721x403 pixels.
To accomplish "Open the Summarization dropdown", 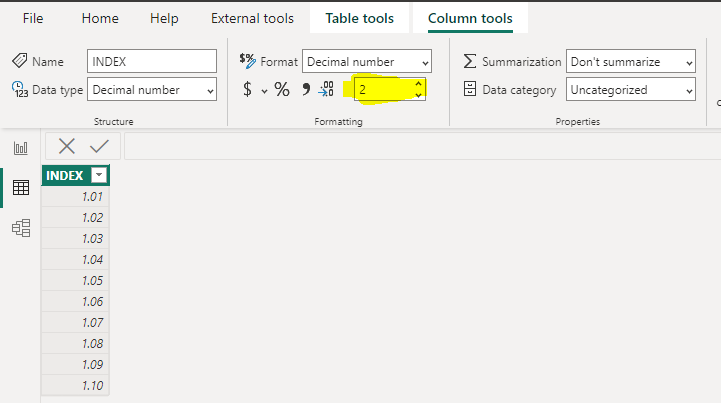I will 631,61.
